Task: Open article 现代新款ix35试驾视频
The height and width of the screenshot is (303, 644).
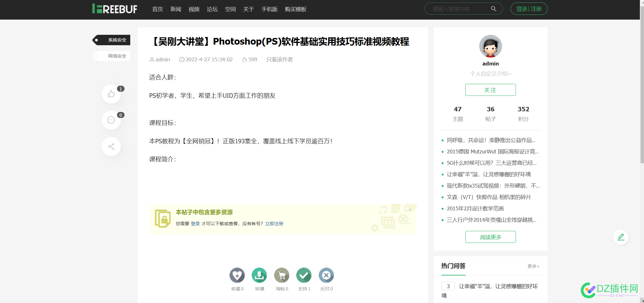Action: [x=493, y=186]
